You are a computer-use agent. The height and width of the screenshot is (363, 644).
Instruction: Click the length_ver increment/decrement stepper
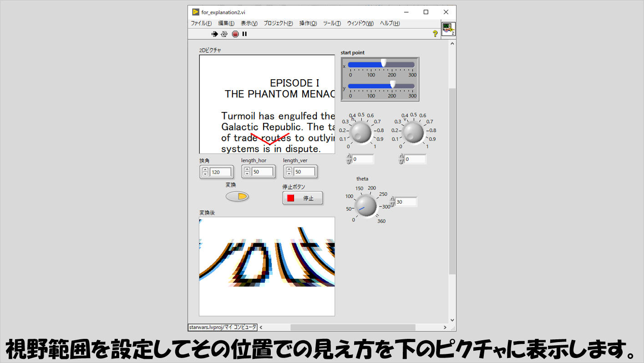point(289,172)
